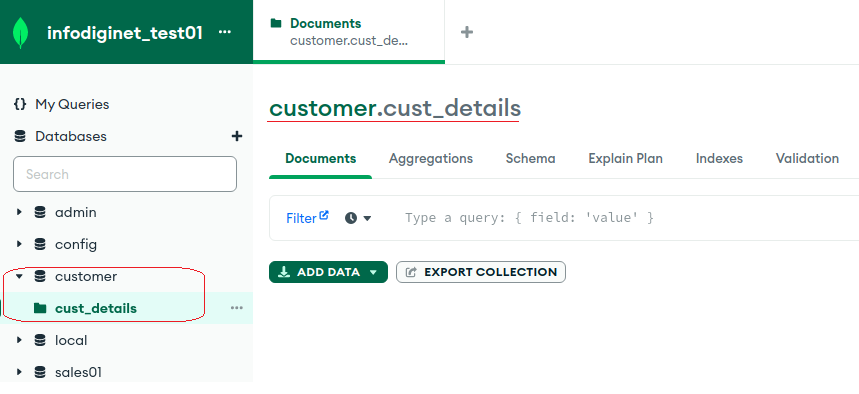Open a new tab with plus icon

click(x=467, y=32)
